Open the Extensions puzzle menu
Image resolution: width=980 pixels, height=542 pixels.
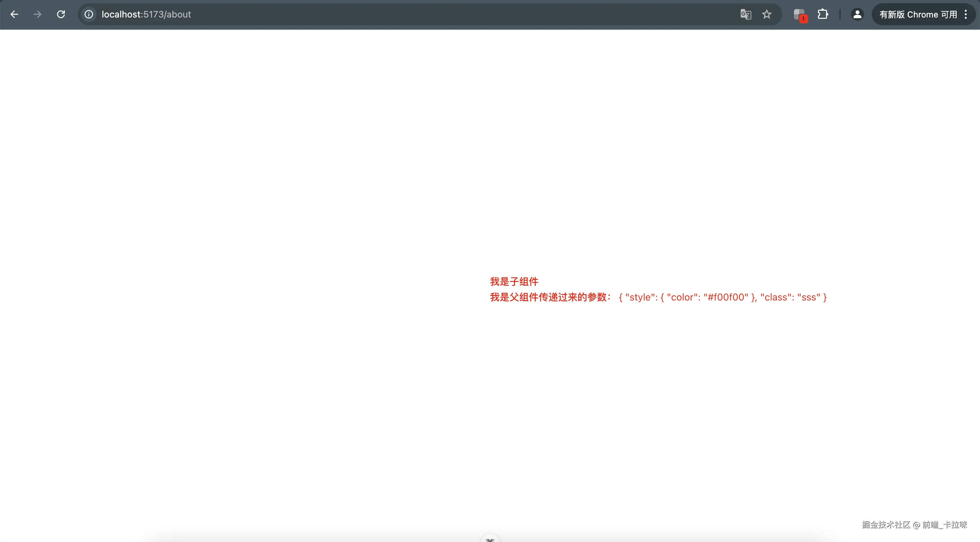point(822,15)
